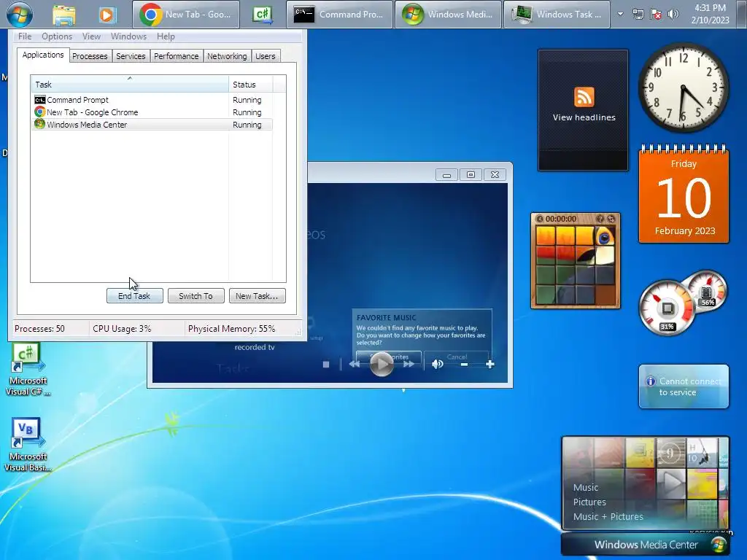
Task: Open the Visual C# taskbar icon
Action: coord(263,15)
